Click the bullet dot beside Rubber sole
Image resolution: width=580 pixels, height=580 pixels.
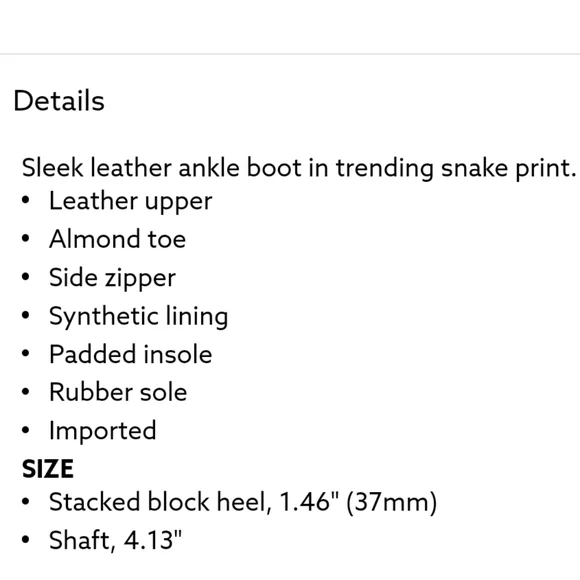tap(26, 392)
